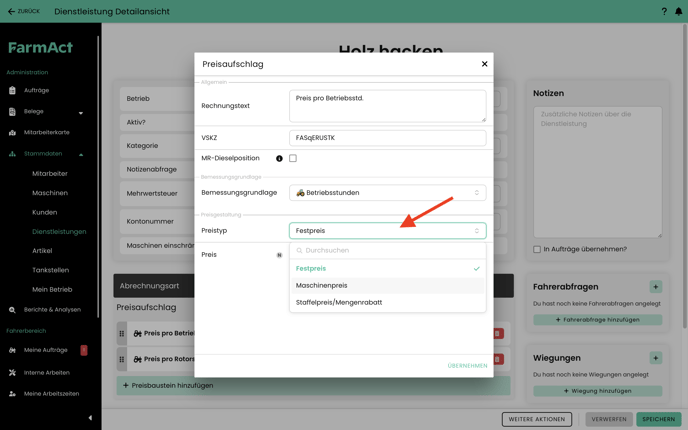Click the Durchsuchen search field
688x430 pixels.
[x=387, y=251]
